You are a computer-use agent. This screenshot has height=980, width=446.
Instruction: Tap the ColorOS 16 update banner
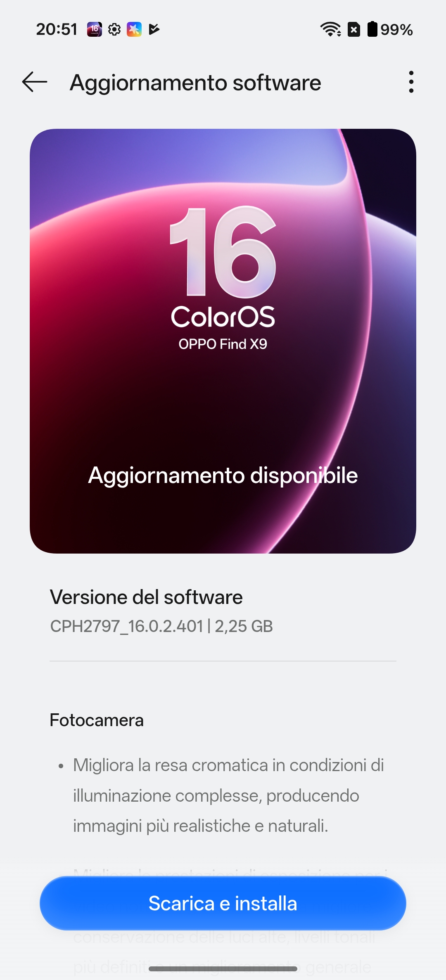[x=223, y=341]
